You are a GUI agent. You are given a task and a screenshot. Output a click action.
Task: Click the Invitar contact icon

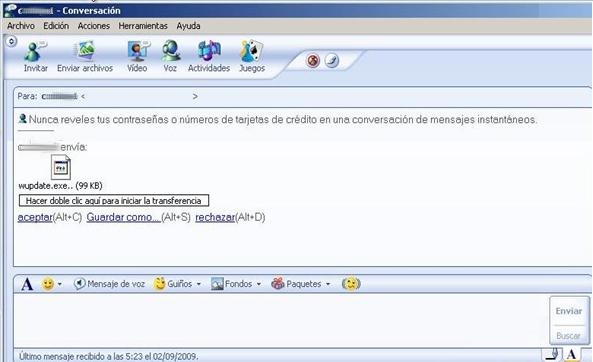[x=35, y=51]
